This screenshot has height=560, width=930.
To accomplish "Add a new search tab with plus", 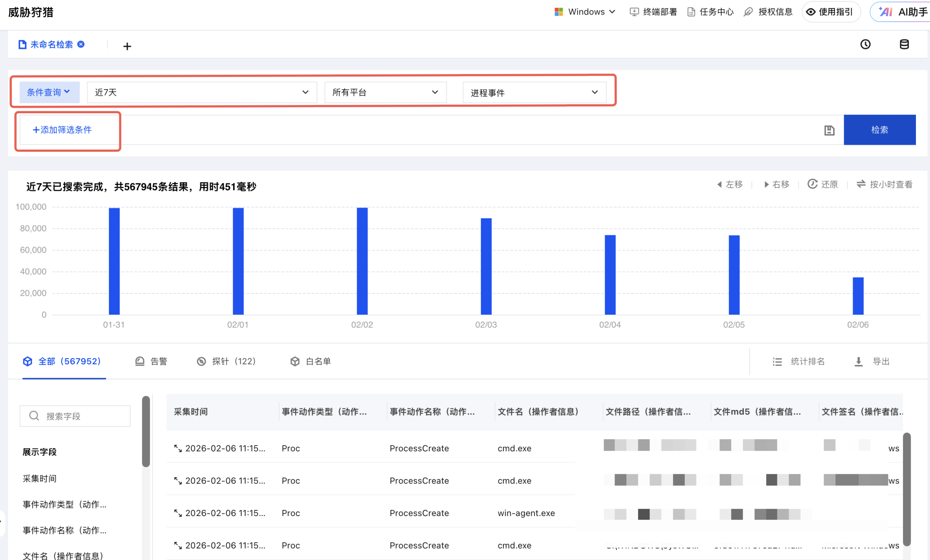I will (127, 46).
